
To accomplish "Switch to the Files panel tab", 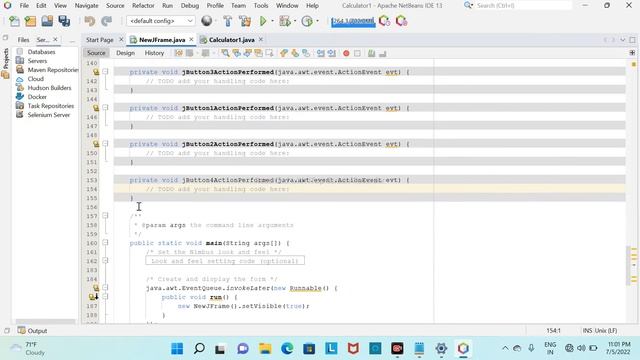I will pos(23,40).
